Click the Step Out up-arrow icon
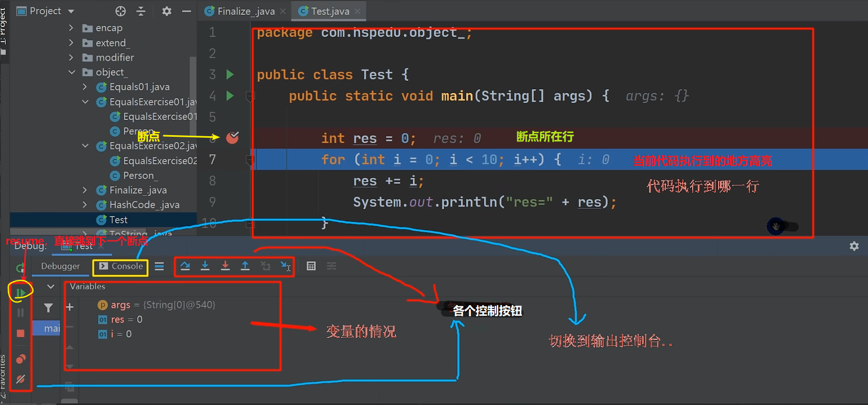 245,266
